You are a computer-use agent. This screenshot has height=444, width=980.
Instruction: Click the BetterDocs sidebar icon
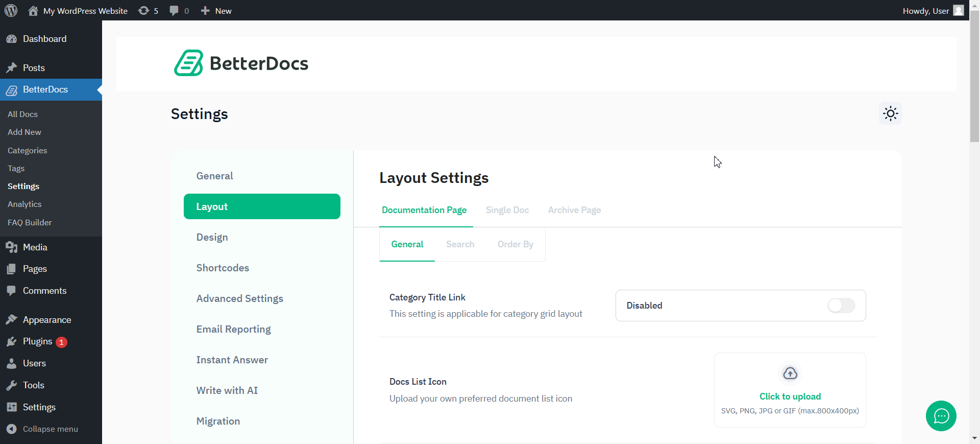click(12, 90)
